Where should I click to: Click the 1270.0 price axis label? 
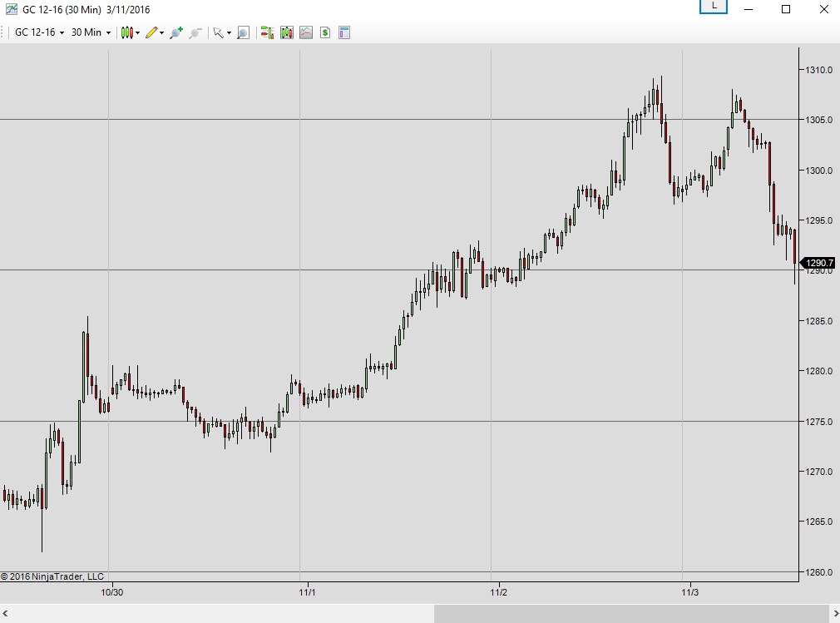click(x=819, y=472)
